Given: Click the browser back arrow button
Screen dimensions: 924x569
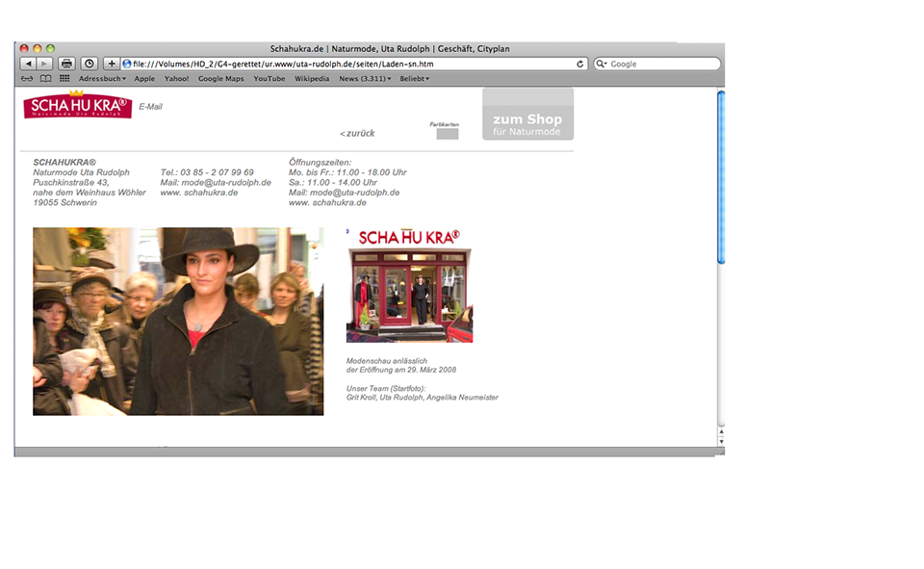Looking at the screenshot, I should (28, 64).
